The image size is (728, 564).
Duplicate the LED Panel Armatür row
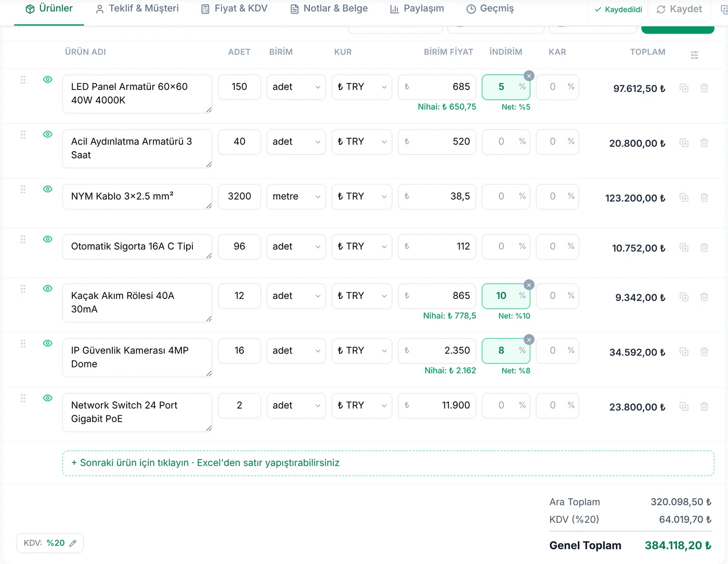click(684, 88)
